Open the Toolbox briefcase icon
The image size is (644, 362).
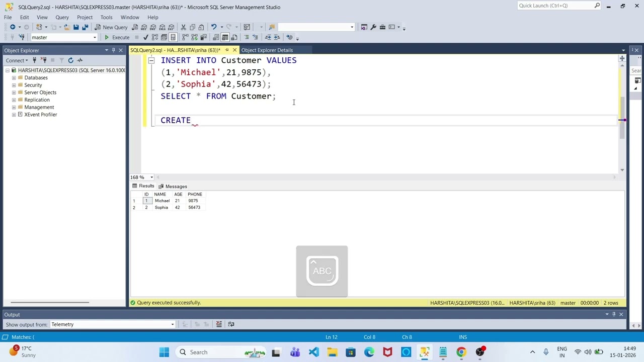(382, 27)
